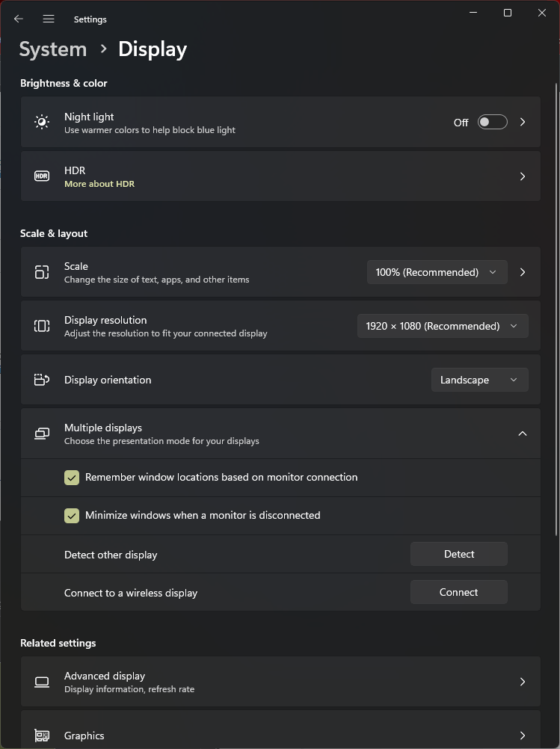The width and height of the screenshot is (560, 749).
Task: Turn on Night light
Action: 492,122
